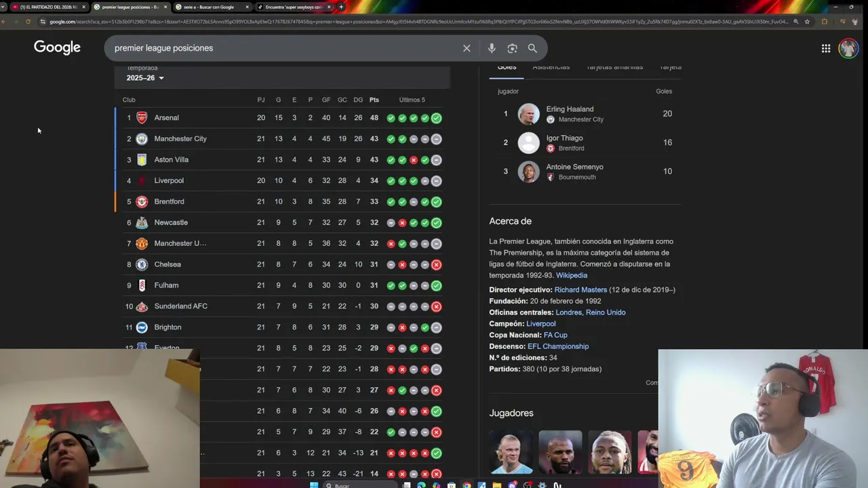Open Google Lens image search icon
The height and width of the screenshot is (488, 868).
pos(512,48)
